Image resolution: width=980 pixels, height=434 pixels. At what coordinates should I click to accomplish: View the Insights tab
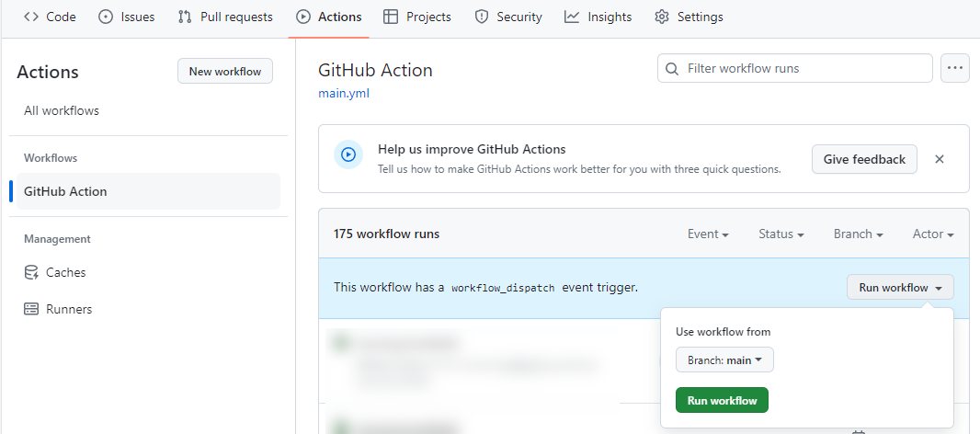click(598, 17)
